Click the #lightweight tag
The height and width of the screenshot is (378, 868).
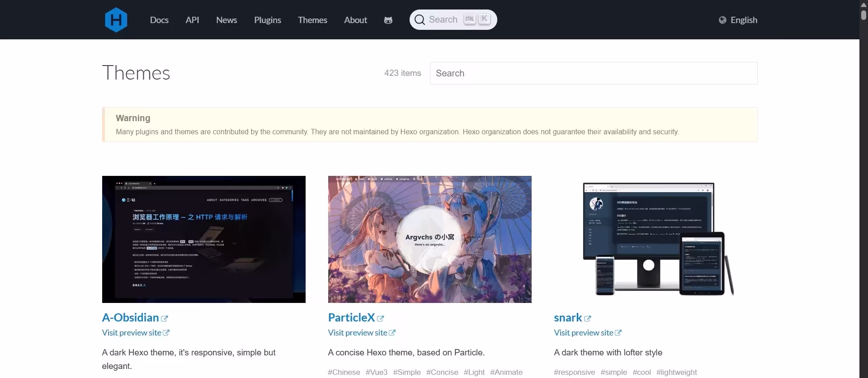point(677,372)
